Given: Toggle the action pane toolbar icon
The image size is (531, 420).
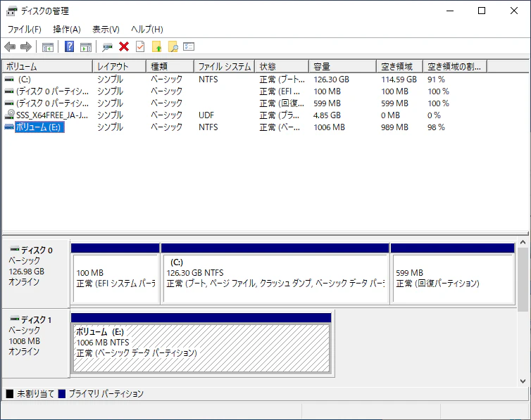Looking at the screenshot, I should click(x=86, y=47).
